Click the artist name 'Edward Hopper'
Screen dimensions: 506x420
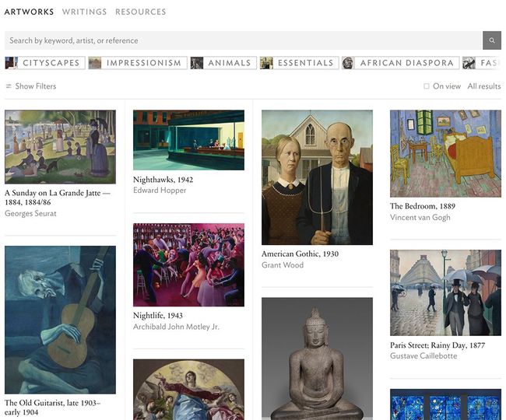tap(160, 191)
